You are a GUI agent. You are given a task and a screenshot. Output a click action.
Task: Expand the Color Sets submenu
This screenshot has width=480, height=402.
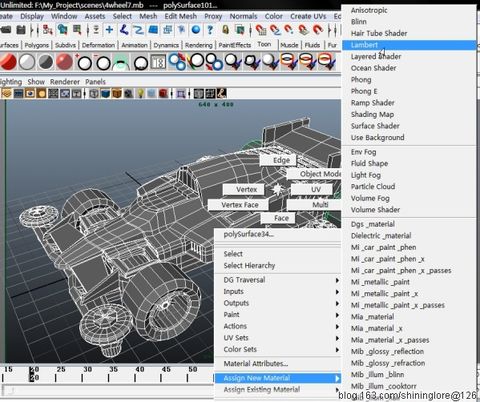click(x=277, y=350)
